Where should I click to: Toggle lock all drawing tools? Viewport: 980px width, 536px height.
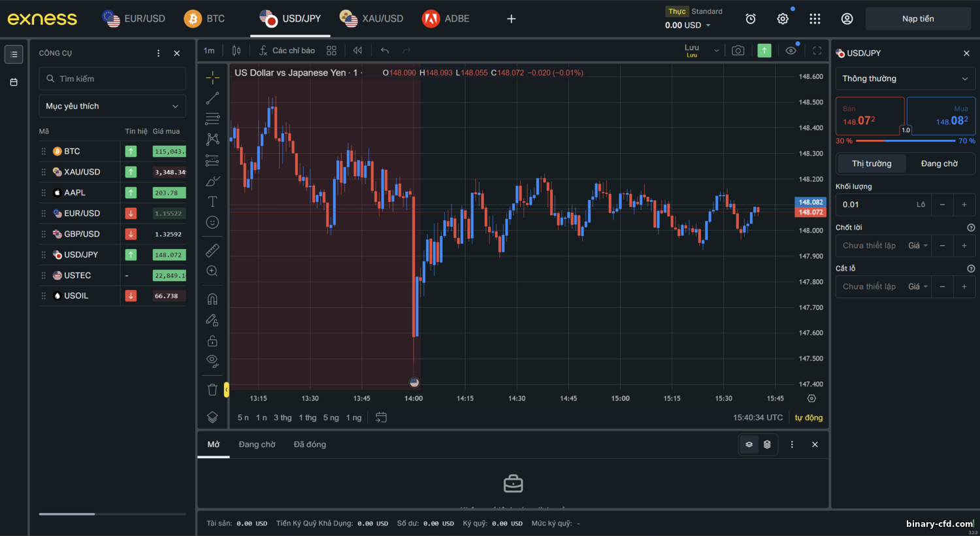click(x=212, y=341)
